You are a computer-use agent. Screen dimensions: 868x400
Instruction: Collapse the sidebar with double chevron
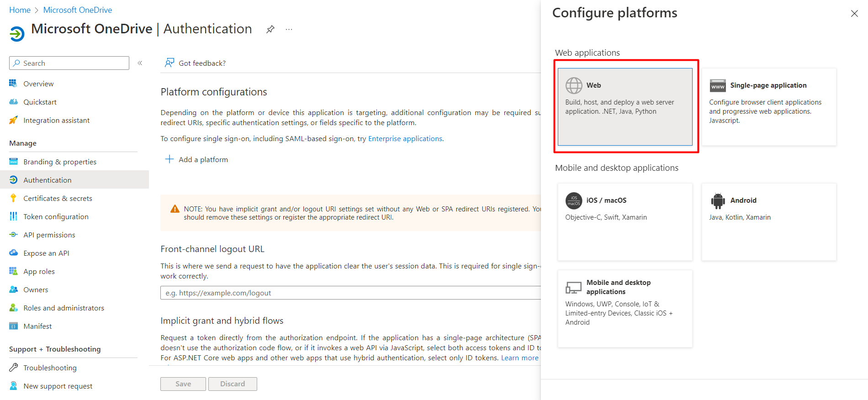[140, 63]
